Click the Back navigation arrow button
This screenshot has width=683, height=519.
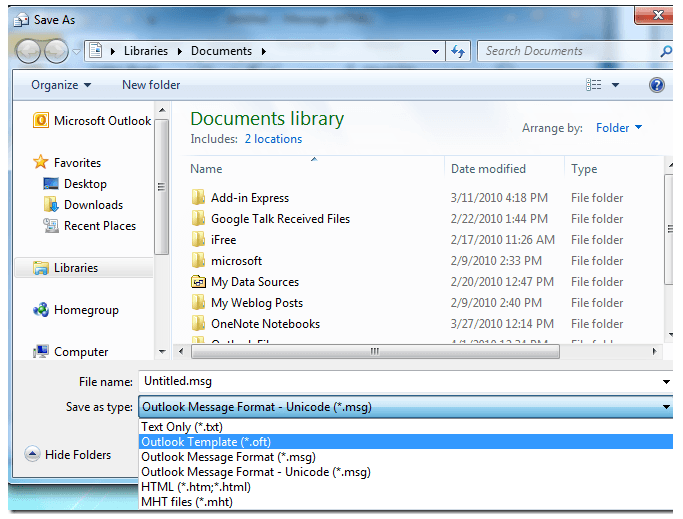[x=28, y=51]
